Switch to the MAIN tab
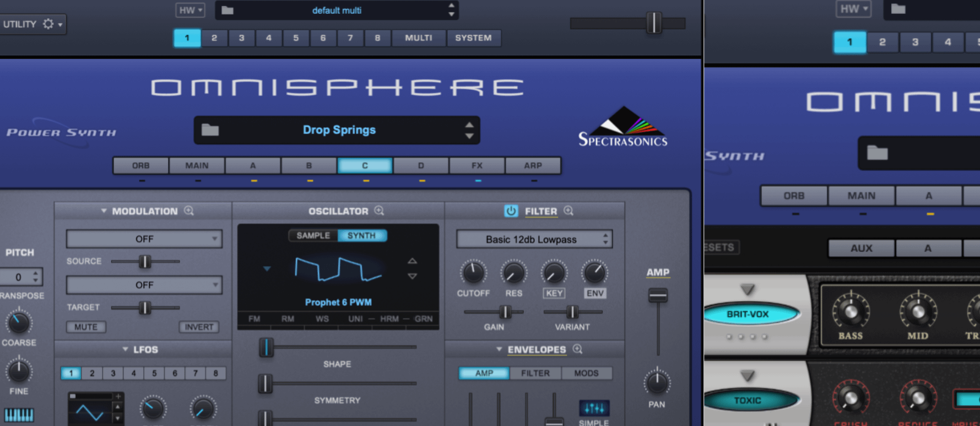This screenshot has width=980, height=426. (197, 165)
